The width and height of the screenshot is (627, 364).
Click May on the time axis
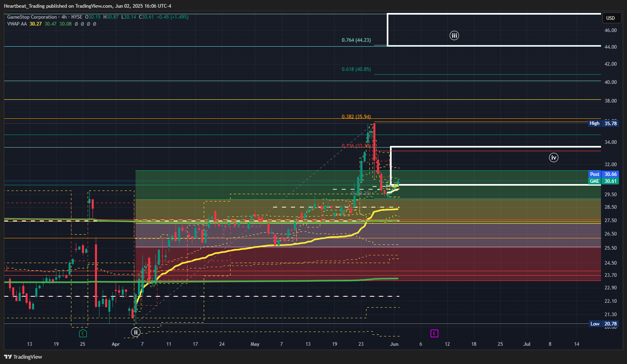255,344
